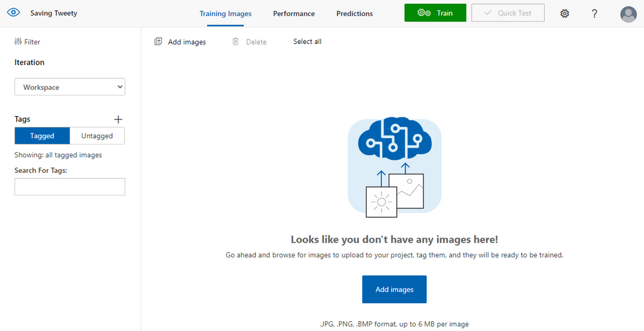644x331 pixels.
Task: Click Add images in the top toolbar
Action: (x=181, y=41)
